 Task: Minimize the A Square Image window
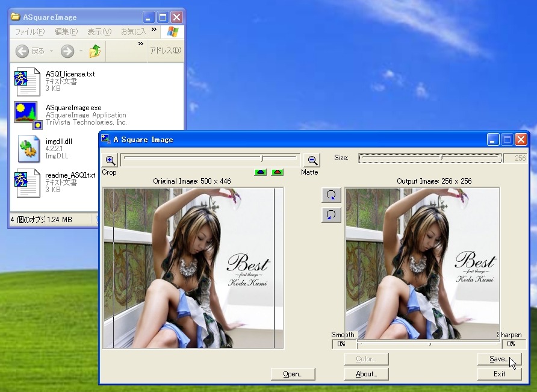[493, 140]
